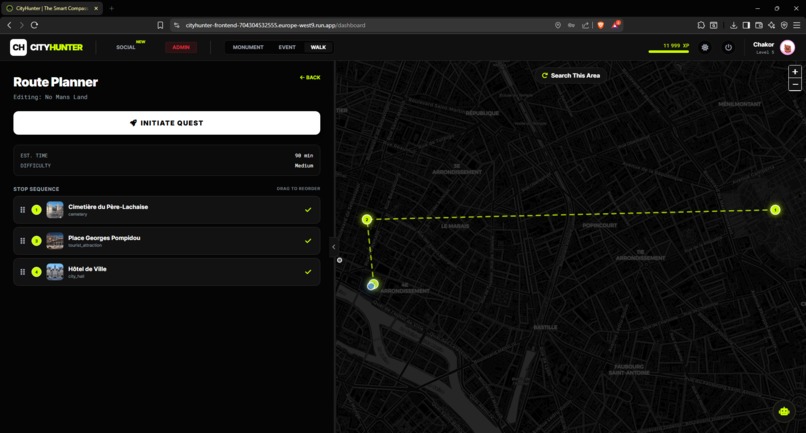Screen dimensions: 806x433
Task: Zoom out the map with minus button
Action: (x=795, y=84)
